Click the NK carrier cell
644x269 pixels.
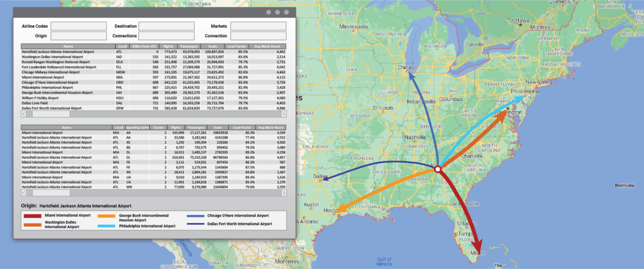click(128, 172)
